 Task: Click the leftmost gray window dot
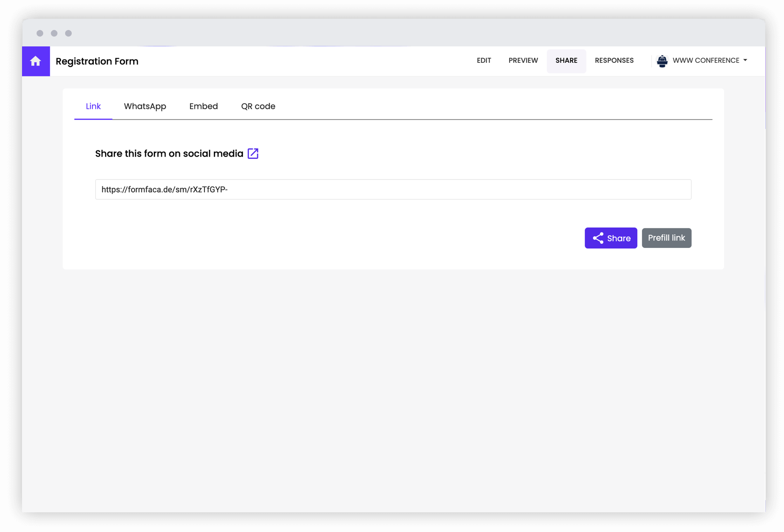pyautogui.click(x=40, y=33)
